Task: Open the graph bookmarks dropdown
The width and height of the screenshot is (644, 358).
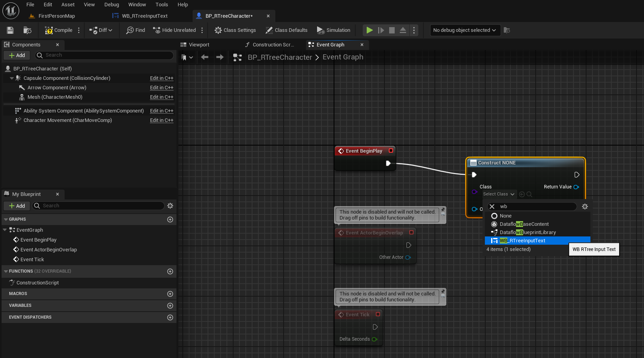Action: point(187,57)
